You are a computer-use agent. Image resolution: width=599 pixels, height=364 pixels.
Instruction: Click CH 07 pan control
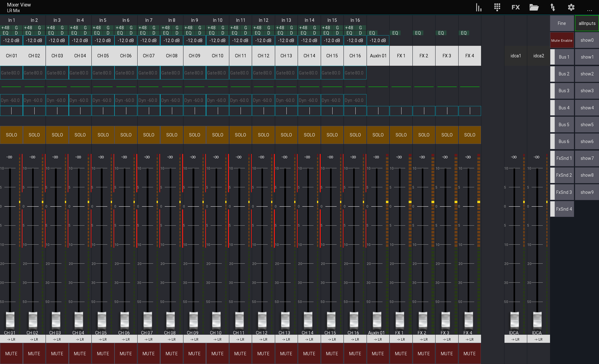click(x=149, y=111)
